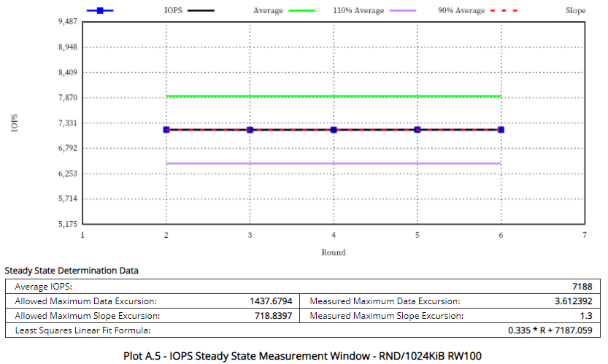Click the y-axis value 9,487
Viewport: 608px width, 364px height.
(x=68, y=22)
